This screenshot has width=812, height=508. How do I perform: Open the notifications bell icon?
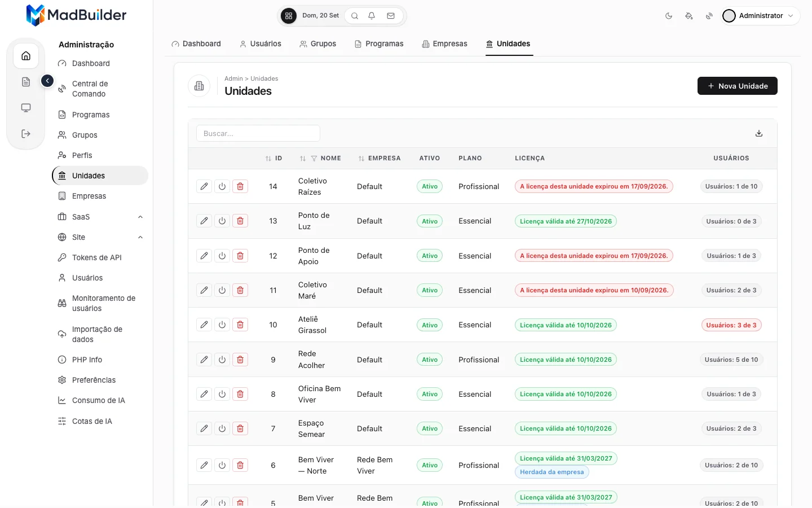[372, 16]
